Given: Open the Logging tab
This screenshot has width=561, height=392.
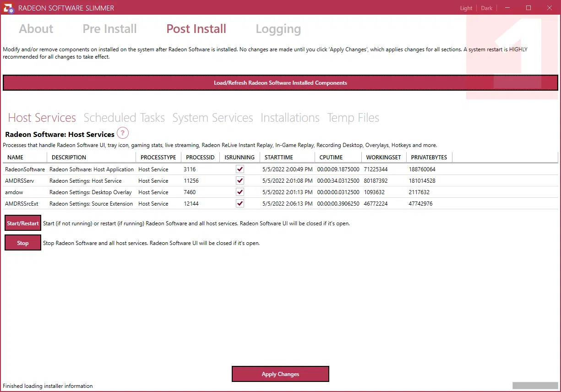Looking at the screenshot, I should coord(278,29).
